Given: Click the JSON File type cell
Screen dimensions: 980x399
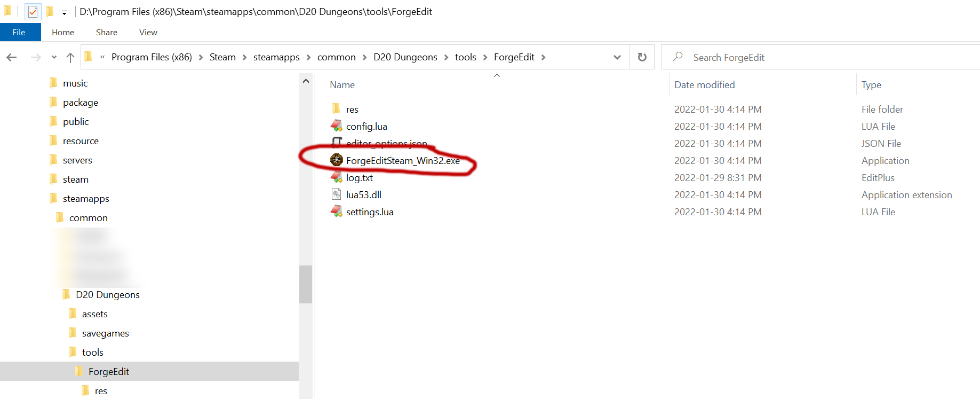Looking at the screenshot, I should 881,144.
